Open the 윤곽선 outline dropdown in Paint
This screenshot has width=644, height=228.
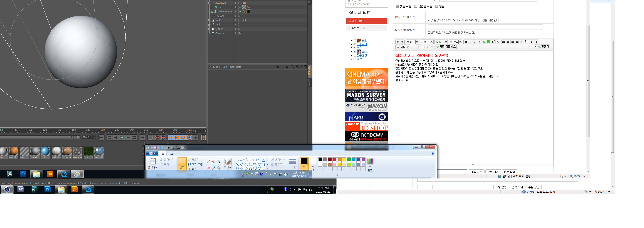(x=278, y=160)
